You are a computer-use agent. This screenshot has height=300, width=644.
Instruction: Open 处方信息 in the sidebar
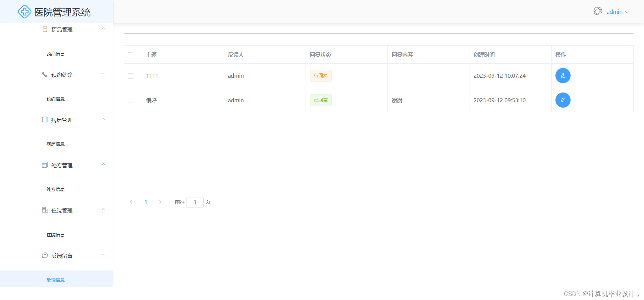pyautogui.click(x=56, y=189)
